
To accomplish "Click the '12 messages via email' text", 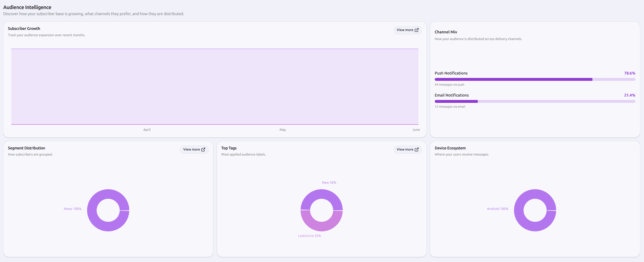I will (450, 106).
